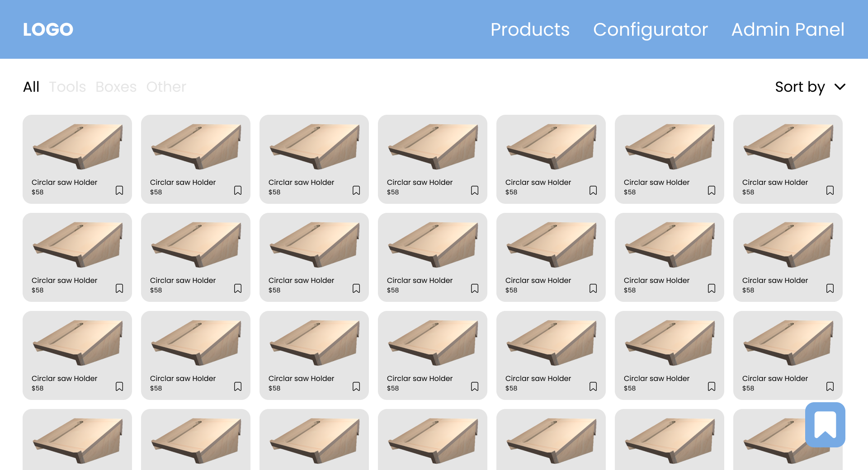Switch to the Other category filter
The height and width of the screenshot is (470, 868).
click(x=166, y=87)
